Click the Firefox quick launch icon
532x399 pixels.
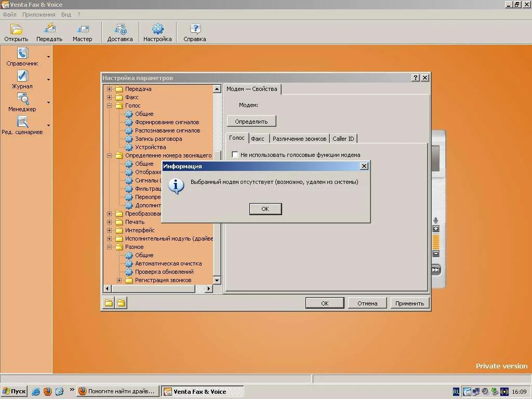tap(47, 392)
